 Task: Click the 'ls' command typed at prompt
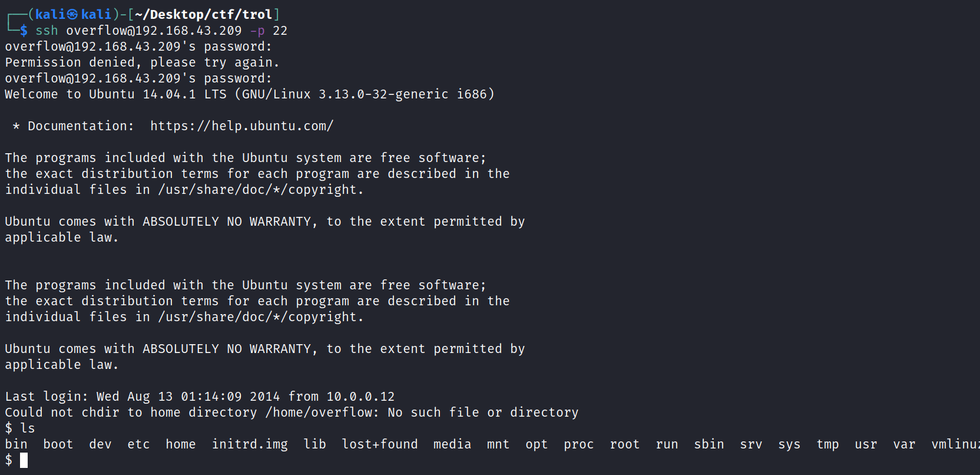tap(28, 428)
